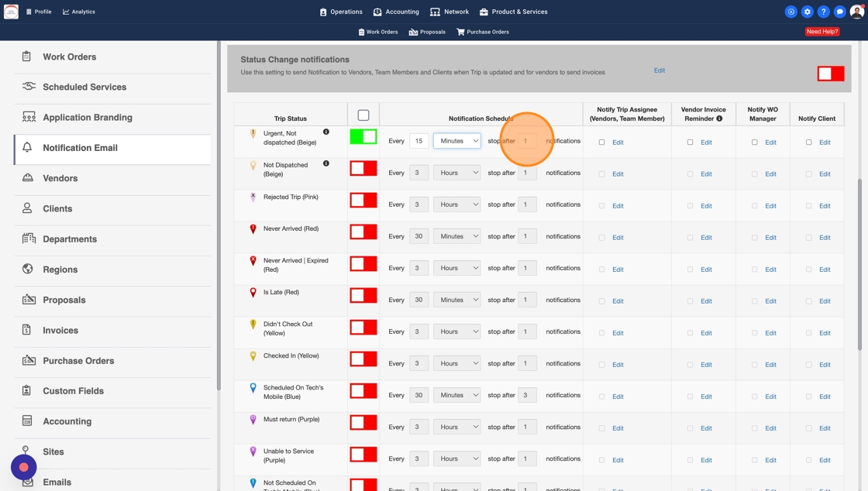Open Minutes unit dropdown for Urgent row
This screenshot has height=491, width=868.
457,141
